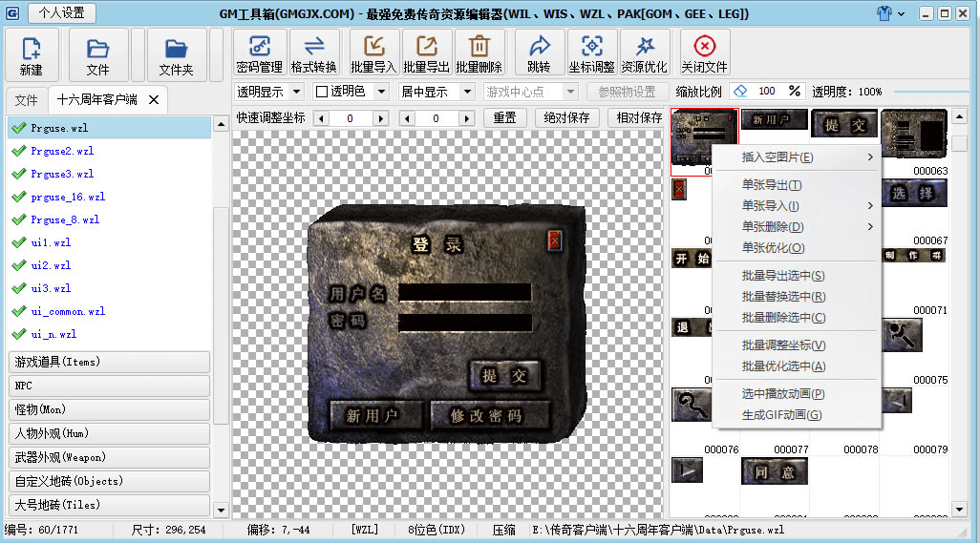
Task: Toggle the 透明色 checkbox
Action: (322, 92)
